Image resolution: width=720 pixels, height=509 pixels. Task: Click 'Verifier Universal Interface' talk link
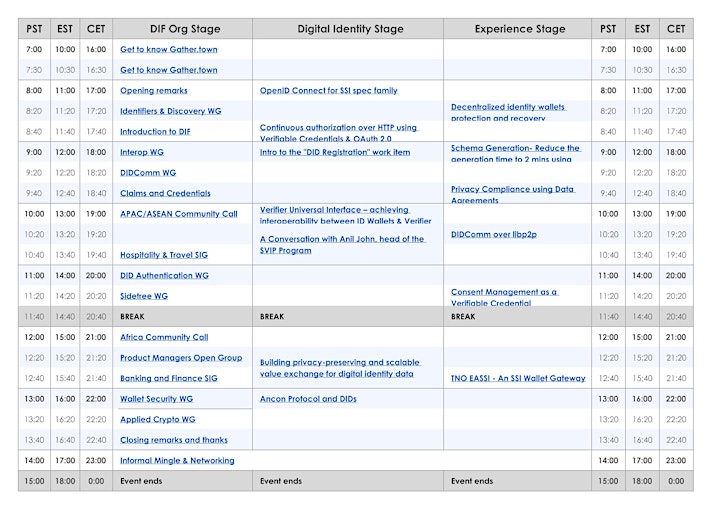click(345, 215)
